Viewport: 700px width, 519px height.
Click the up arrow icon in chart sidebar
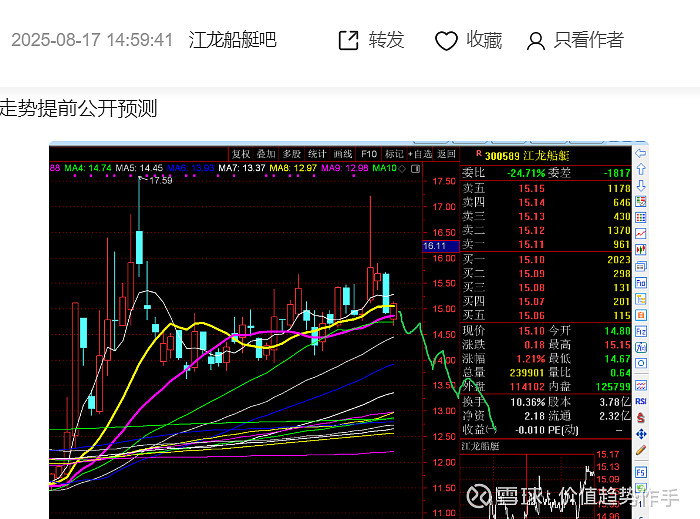641,170
